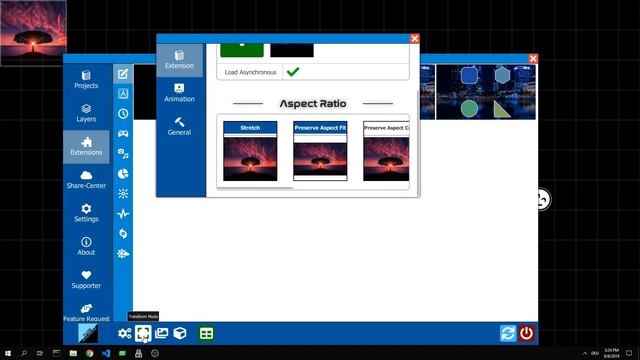Switch to the Extension tab in the dialog
The width and height of the screenshot is (640, 360).
[x=180, y=60]
